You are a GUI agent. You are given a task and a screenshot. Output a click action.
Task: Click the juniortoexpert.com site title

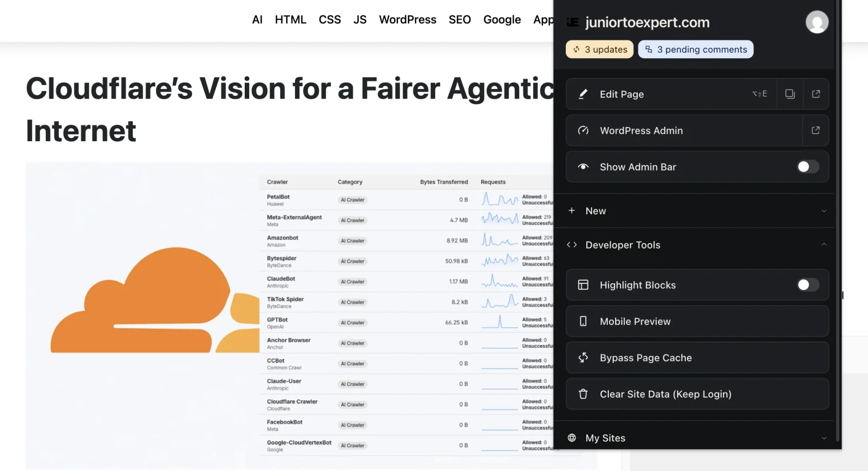647,23
